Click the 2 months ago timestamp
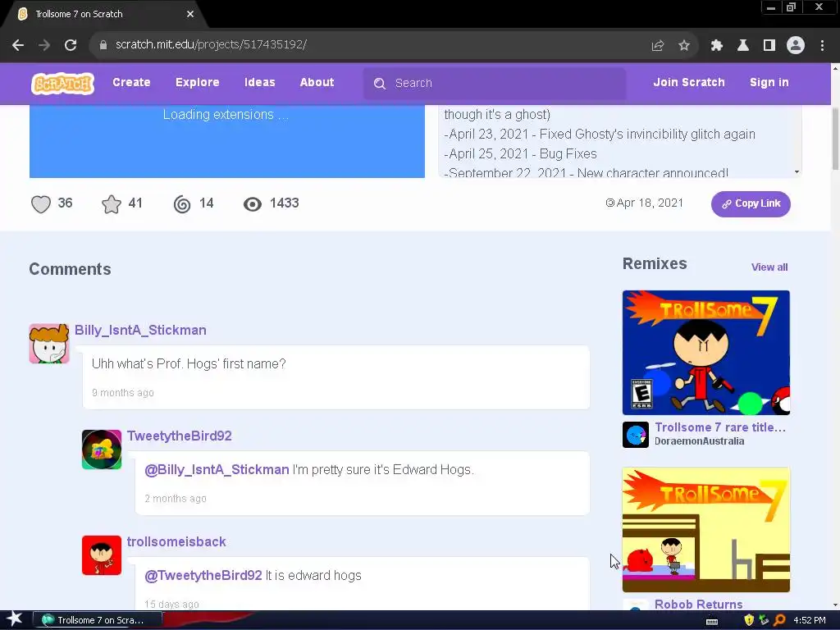The image size is (840, 630). click(x=176, y=499)
